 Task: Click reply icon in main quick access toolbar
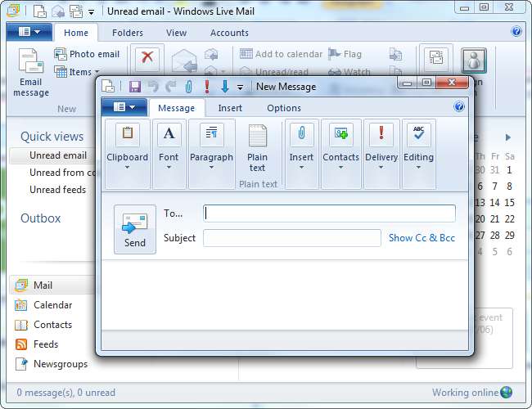58,12
